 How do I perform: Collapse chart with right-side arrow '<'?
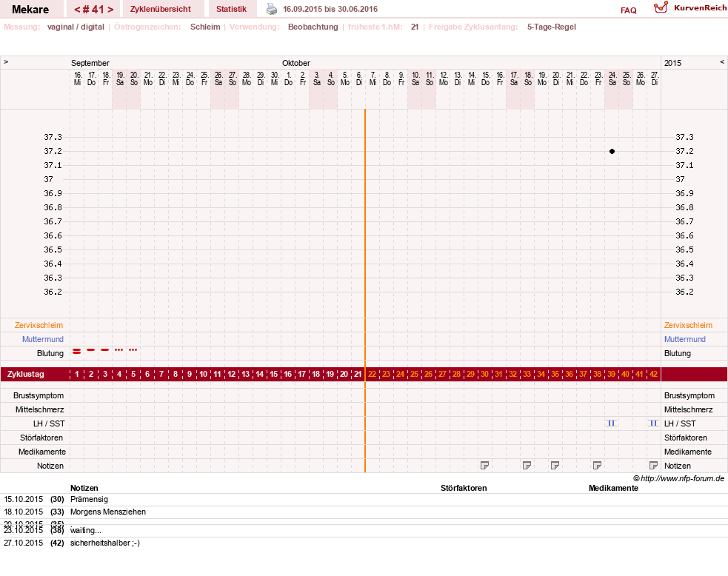pyautogui.click(x=722, y=61)
